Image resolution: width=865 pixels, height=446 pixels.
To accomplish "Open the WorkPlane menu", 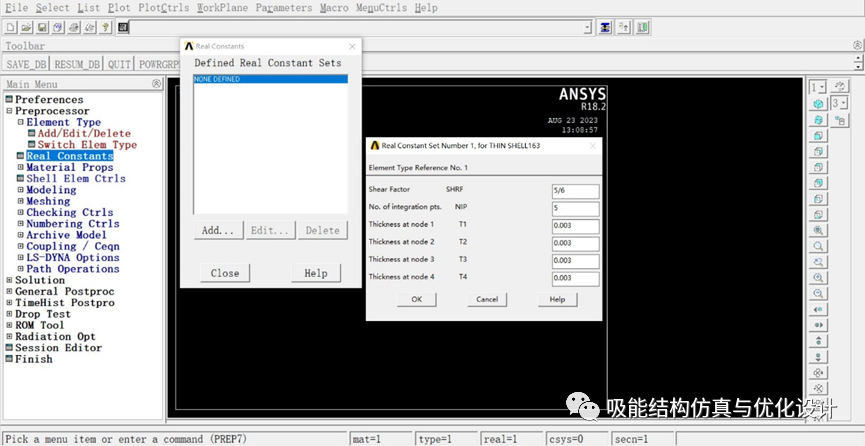I will 222,8.
